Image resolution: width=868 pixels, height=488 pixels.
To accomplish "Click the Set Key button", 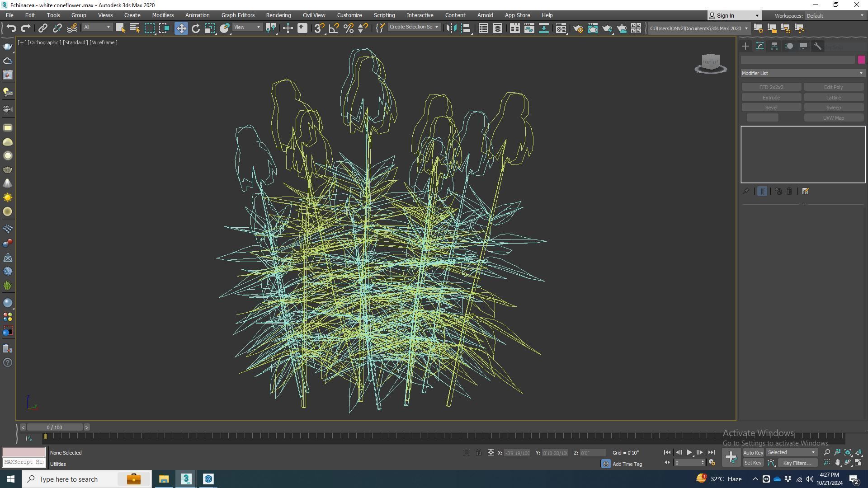I will click(x=753, y=463).
